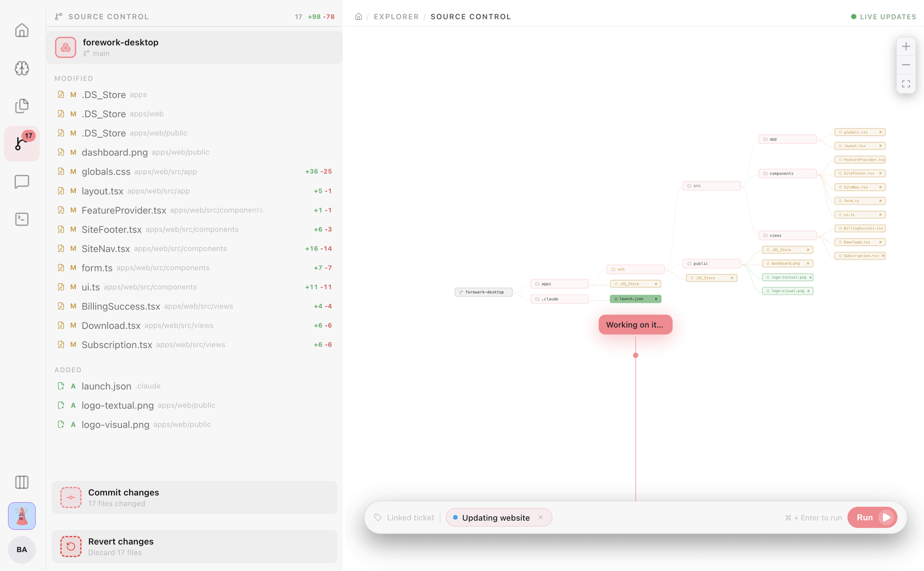Select app folder node in graph
The image size is (924, 571).
pos(787,139)
